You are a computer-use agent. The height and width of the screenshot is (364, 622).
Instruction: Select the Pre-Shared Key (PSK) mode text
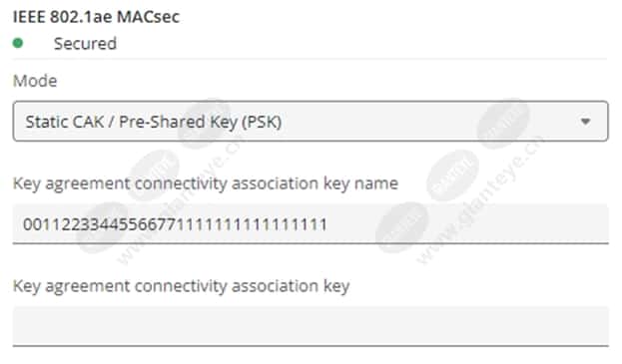click(x=201, y=122)
